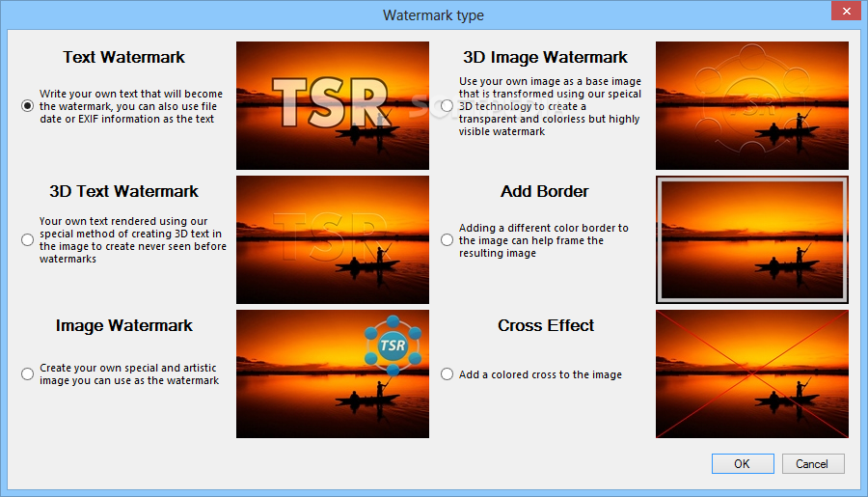Click the "Watermark type" title bar text
The image size is (868, 497).
(433, 15)
